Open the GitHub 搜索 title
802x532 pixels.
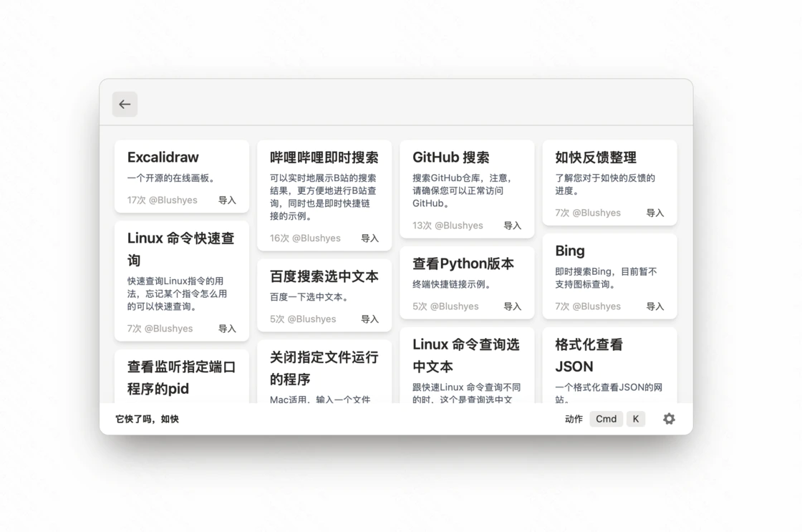pyautogui.click(x=450, y=157)
